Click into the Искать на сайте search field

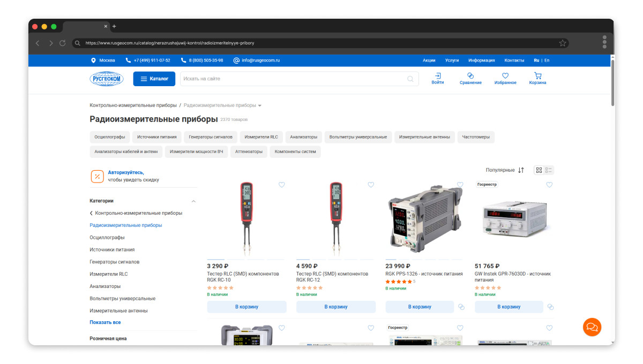[x=292, y=79]
